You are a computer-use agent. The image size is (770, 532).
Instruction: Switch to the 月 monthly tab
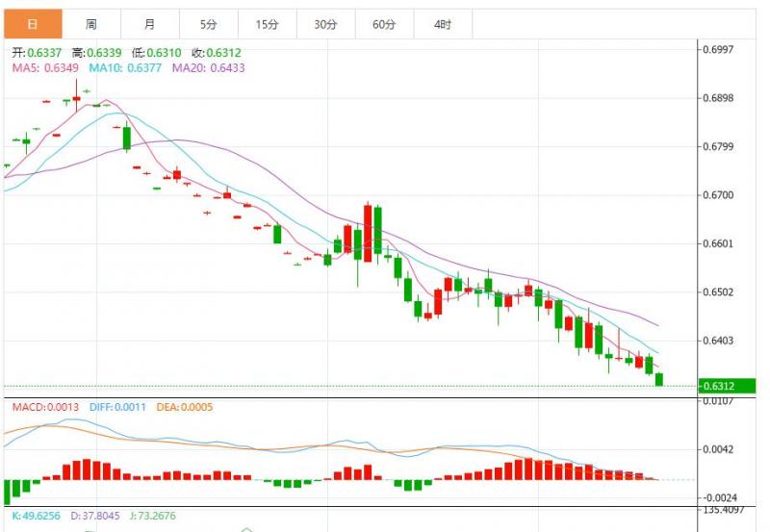(x=150, y=23)
